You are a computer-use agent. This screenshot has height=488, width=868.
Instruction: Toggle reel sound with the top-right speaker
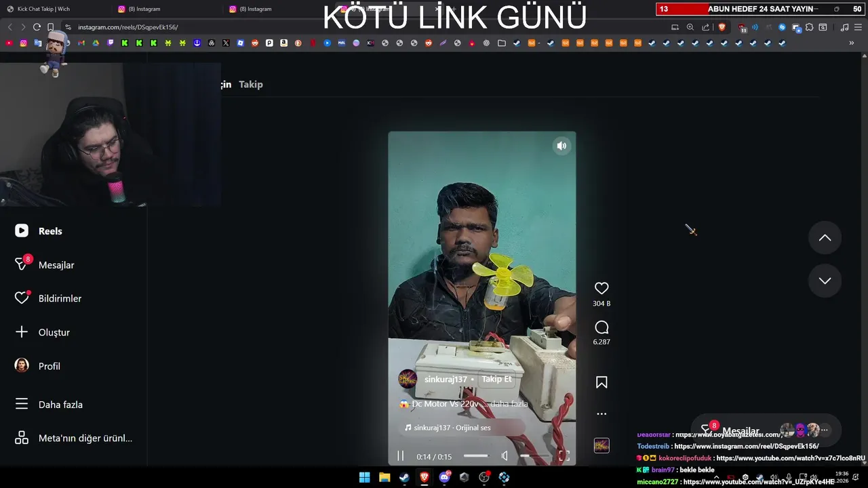pos(561,146)
